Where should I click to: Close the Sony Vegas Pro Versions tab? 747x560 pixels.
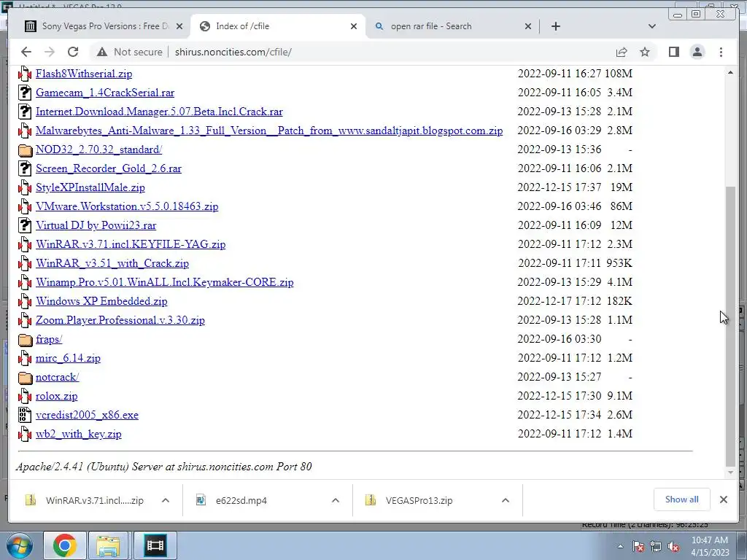pyautogui.click(x=179, y=26)
